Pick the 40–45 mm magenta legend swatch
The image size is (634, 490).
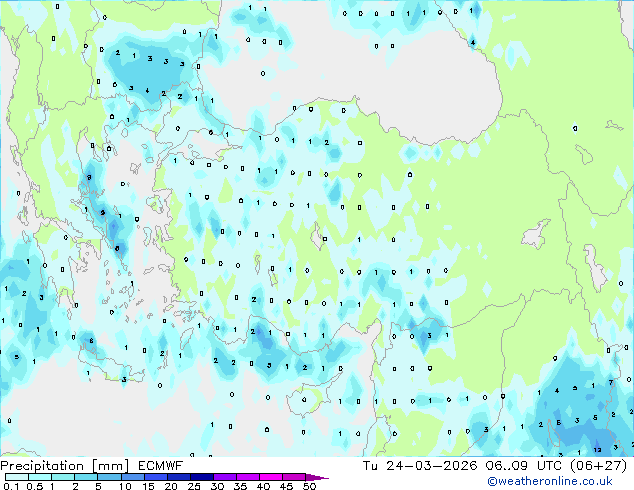click(270, 477)
